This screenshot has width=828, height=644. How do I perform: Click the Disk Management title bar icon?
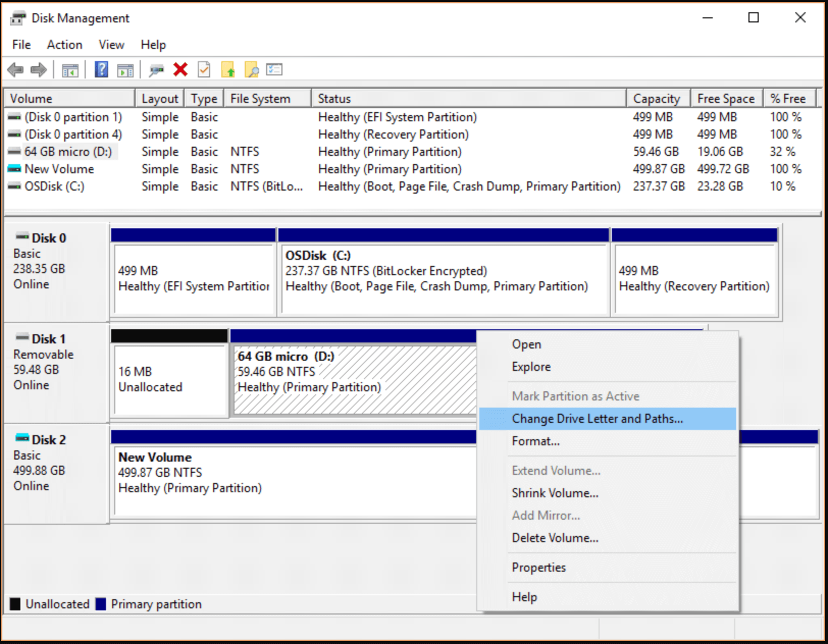tap(18, 18)
